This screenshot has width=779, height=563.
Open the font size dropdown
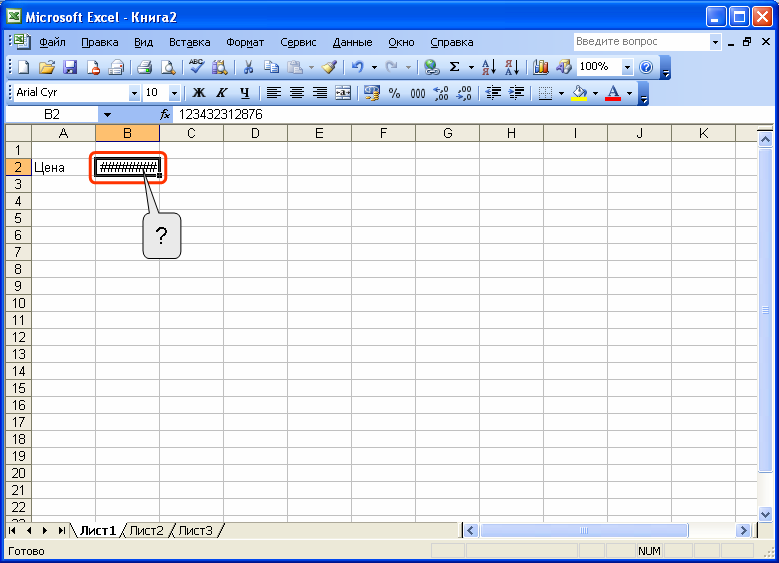pos(174,93)
